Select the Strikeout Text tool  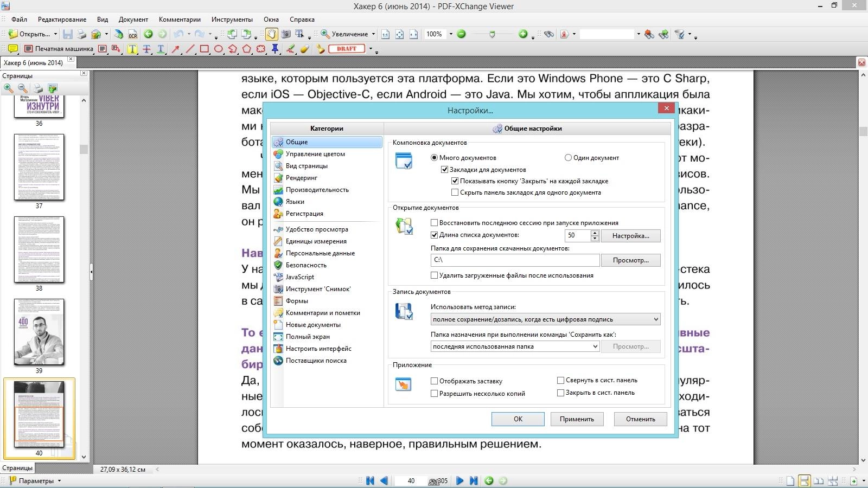[146, 49]
